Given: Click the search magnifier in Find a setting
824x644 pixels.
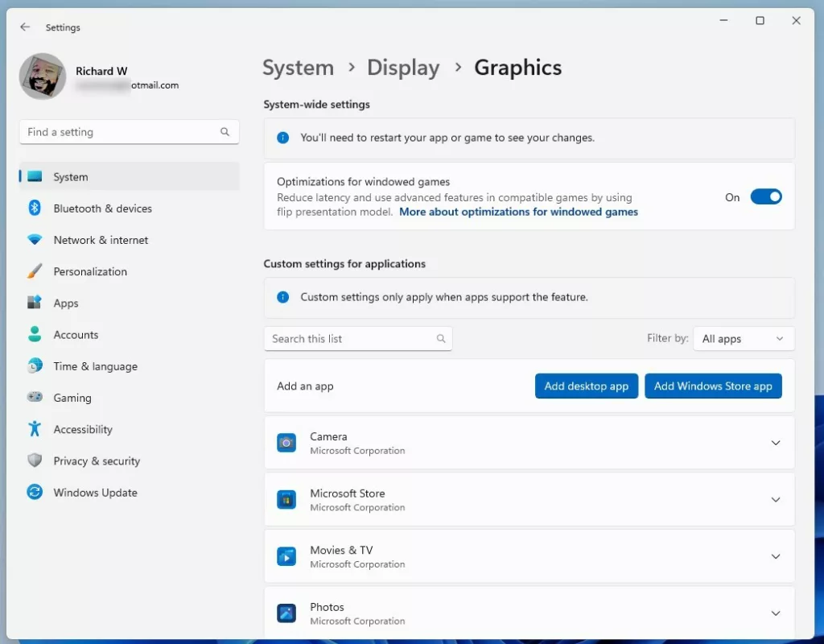Looking at the screenshot, I should coord(225,131).
